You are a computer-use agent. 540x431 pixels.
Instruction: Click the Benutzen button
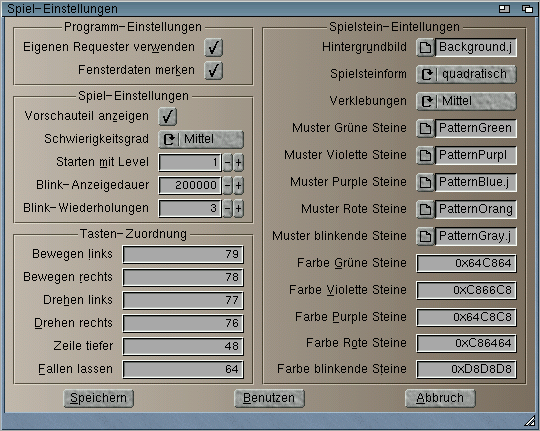(269, 398)
